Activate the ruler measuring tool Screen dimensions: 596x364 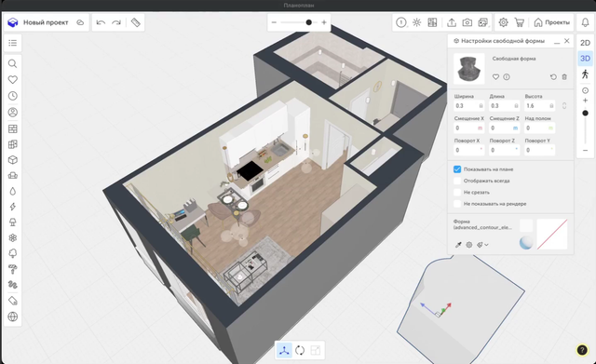point(136,22)
